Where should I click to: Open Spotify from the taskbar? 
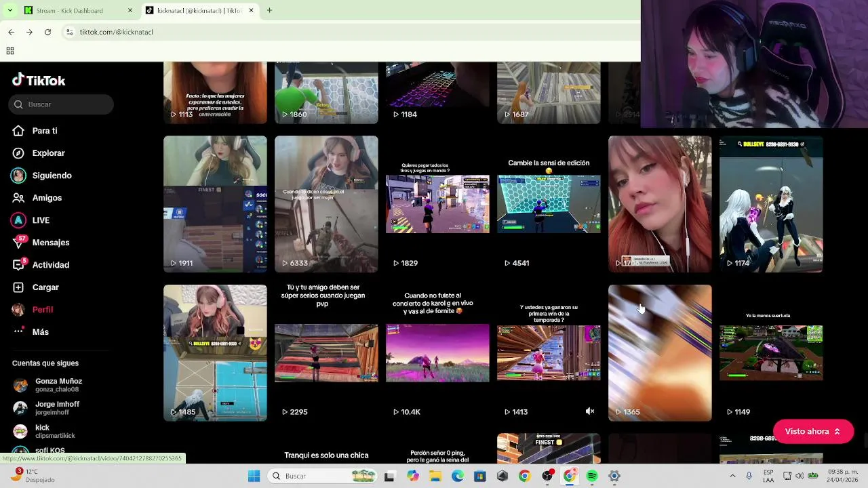[592, 476]
